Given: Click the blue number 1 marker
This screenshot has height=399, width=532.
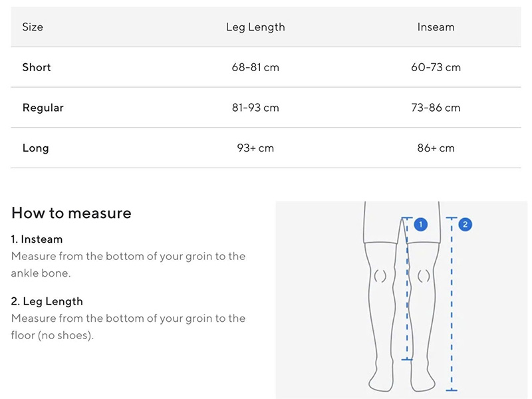Looking at the screenshot, I should (421, 224).
